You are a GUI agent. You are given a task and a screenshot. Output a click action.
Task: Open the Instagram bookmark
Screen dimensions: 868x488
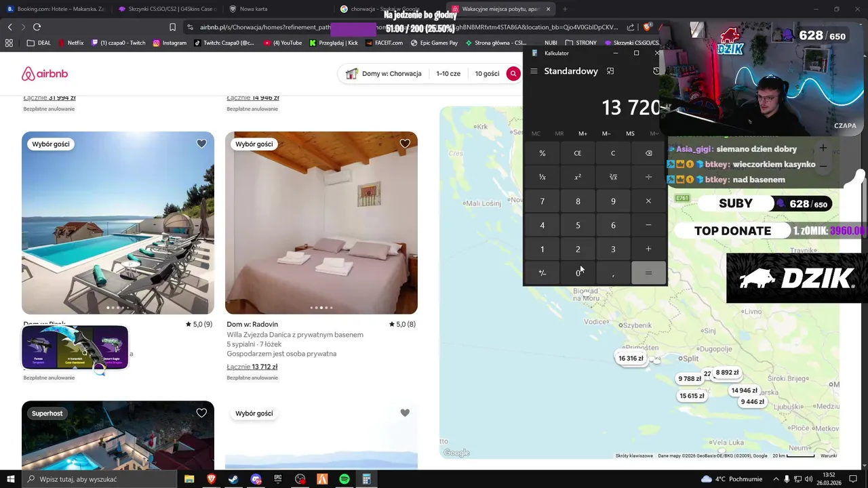point(170,43)
